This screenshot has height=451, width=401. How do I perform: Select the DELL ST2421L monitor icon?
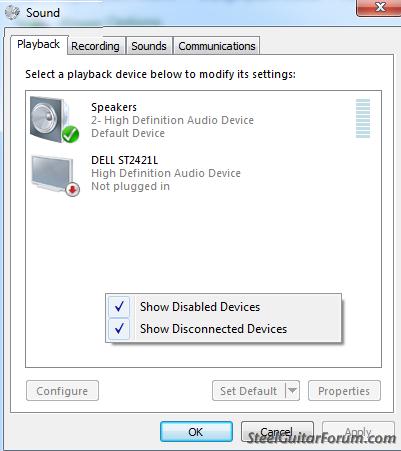(x=55, y=175)
